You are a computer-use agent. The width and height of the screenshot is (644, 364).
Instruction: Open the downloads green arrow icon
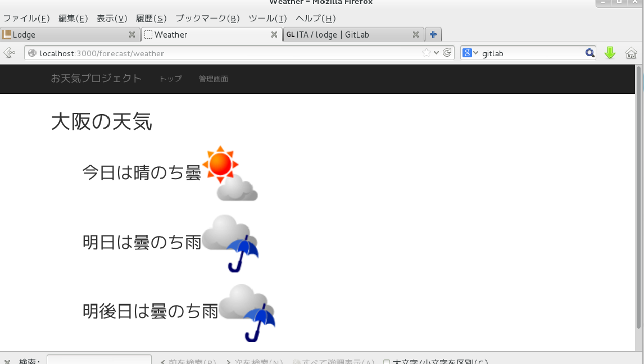(x=610, y=53)
